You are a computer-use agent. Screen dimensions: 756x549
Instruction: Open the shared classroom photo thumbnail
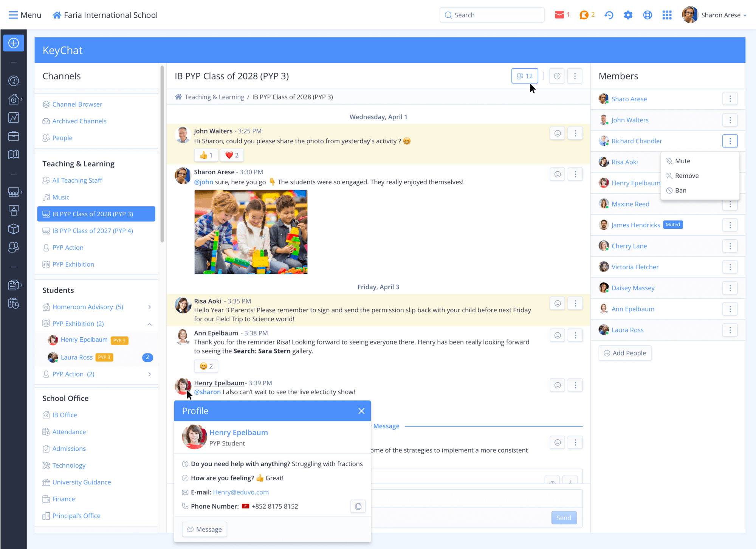pyautogui.click(x=251, y=232)
